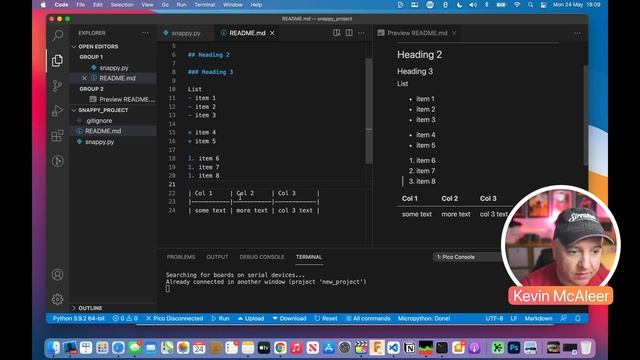Open preview pane More Actions ellipsis
640x360 pixels.
577,33
